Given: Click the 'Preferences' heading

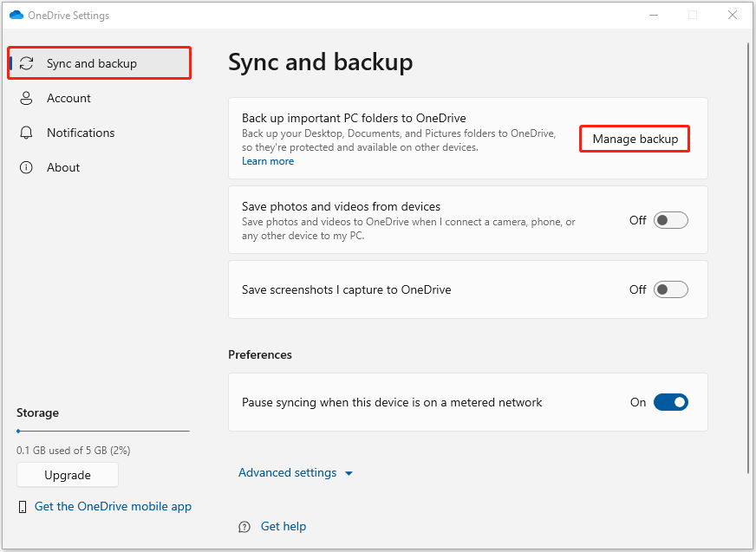Looking at the screenshot, I should click(260, 354).
